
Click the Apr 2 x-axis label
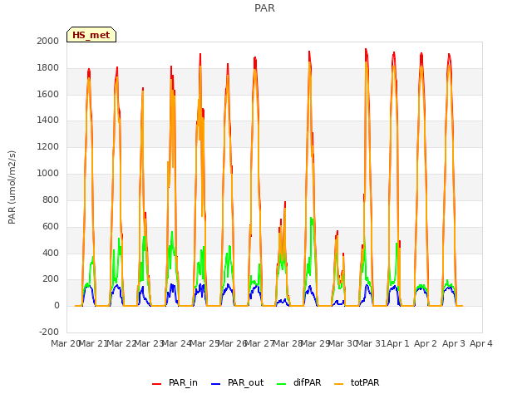coord(426,343)
